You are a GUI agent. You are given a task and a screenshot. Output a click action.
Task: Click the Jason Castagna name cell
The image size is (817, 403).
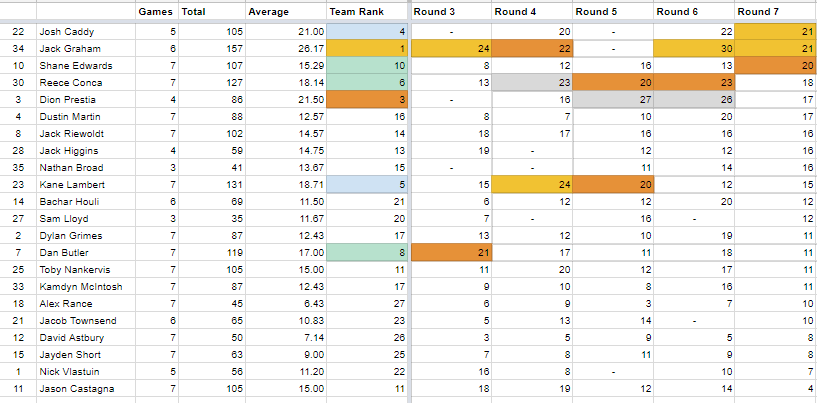(x=85, y=387)
